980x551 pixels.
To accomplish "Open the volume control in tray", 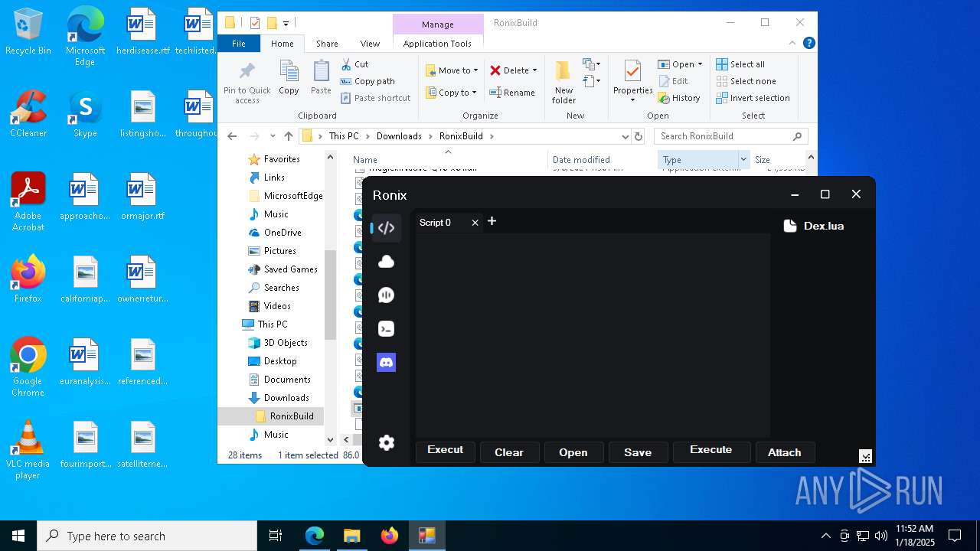I will pyautogui.click(x=881, y=536).
